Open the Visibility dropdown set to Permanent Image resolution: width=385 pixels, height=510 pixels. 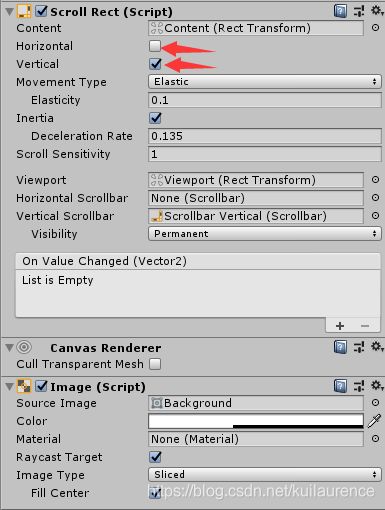click(x=265, y=234)
